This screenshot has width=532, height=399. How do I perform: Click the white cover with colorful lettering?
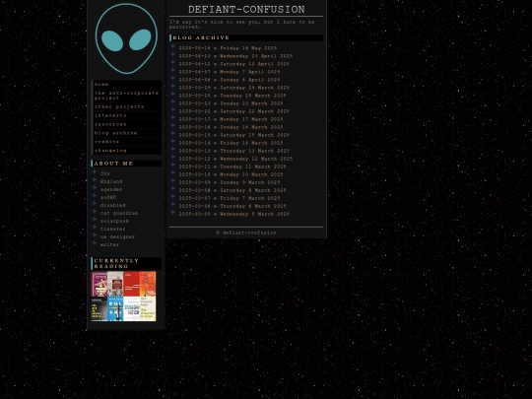[x=132, y=308]
